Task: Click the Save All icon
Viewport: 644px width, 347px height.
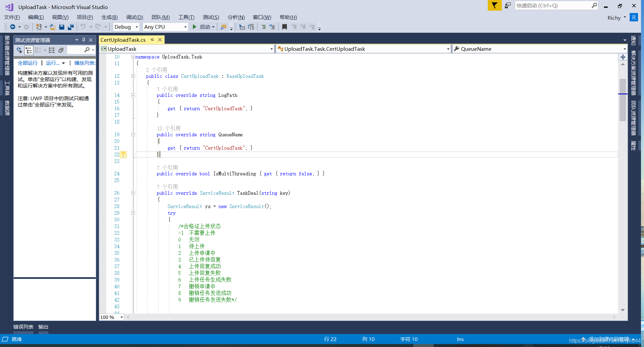Action: click(70, 27)
